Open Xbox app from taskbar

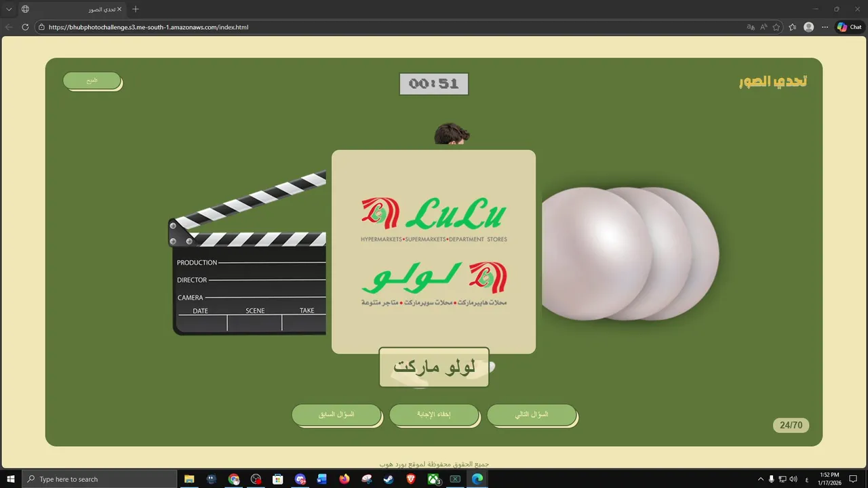tap(434, 479)
